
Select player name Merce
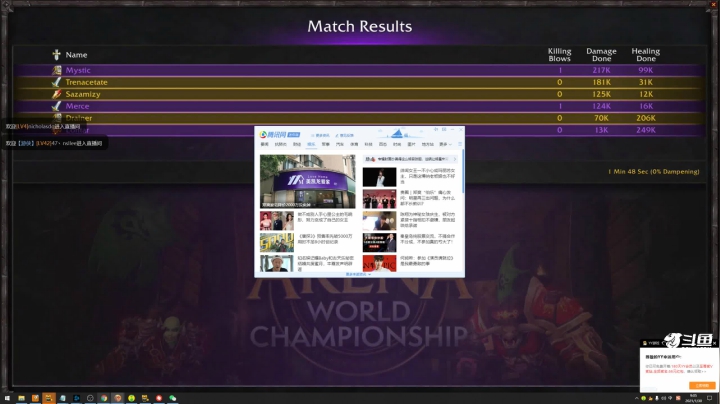pos(77,106)
